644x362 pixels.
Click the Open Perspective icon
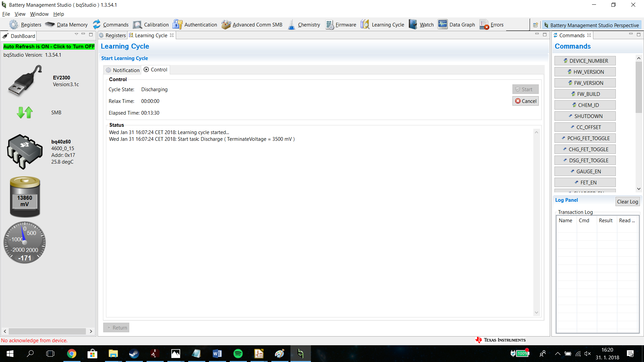(x=535, y=25)
